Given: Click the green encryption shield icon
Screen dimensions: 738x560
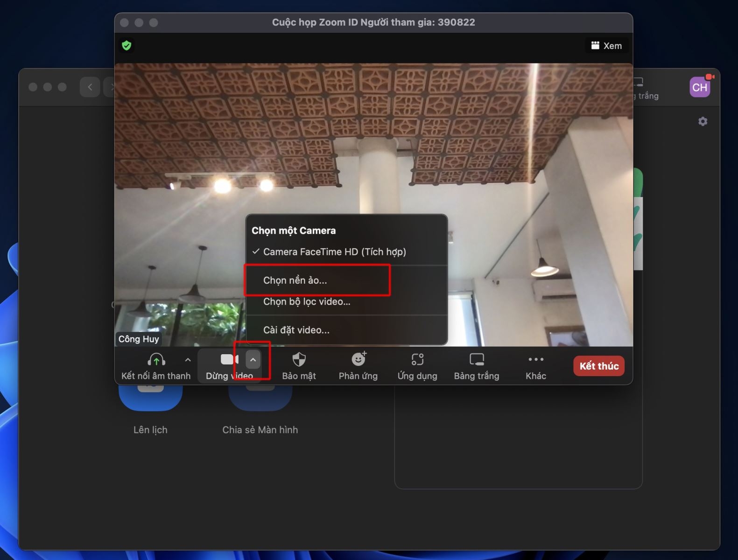Looking at the screenshot, I should [127, 45].
